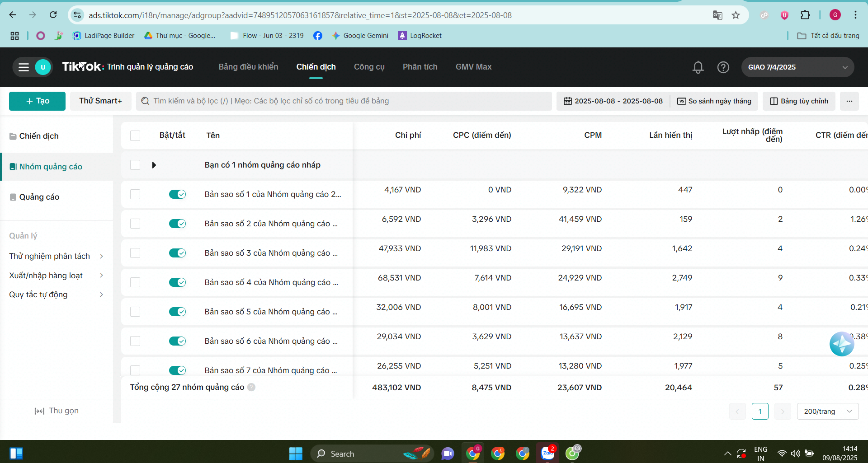Tick checkbox for the draft ad group row
The image size is (868, 463).
[x=135, y=165]
